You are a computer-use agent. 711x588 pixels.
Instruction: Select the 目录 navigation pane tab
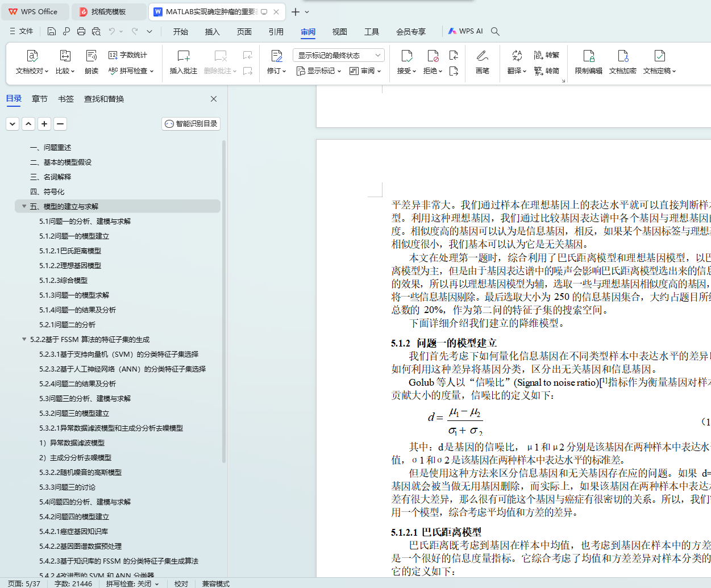click(14, 99)
